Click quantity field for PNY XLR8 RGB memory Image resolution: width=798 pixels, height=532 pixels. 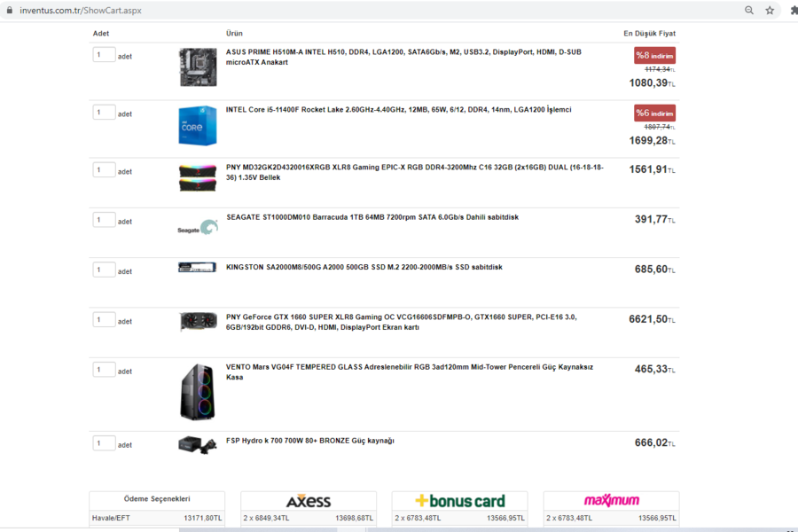(x=104, y=169)
